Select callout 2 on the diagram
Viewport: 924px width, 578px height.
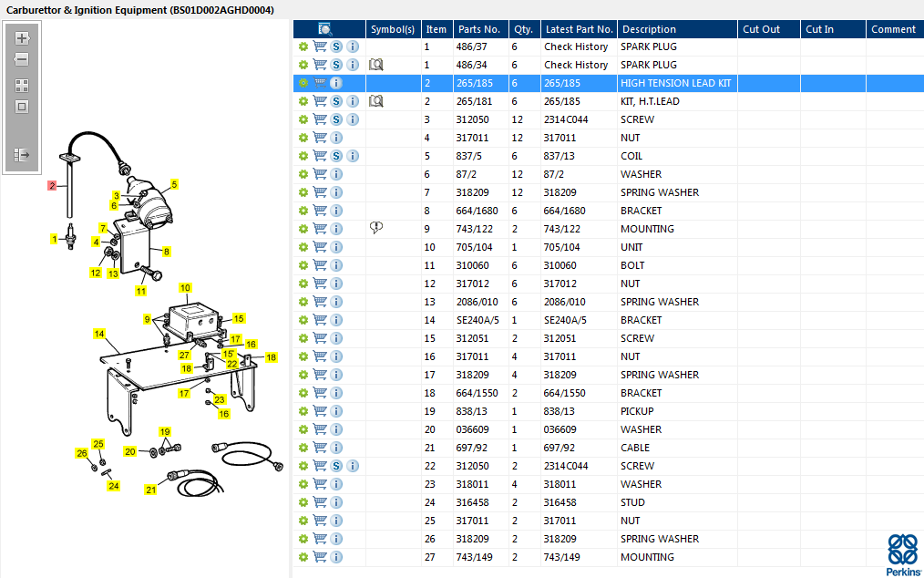[52, 186]
